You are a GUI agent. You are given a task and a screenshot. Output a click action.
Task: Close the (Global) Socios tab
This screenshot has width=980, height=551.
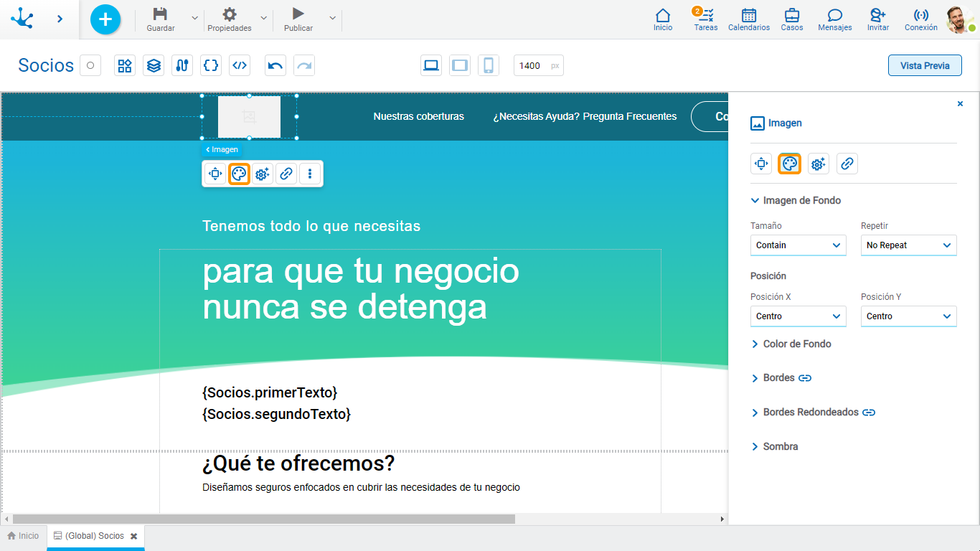(133, 536)
